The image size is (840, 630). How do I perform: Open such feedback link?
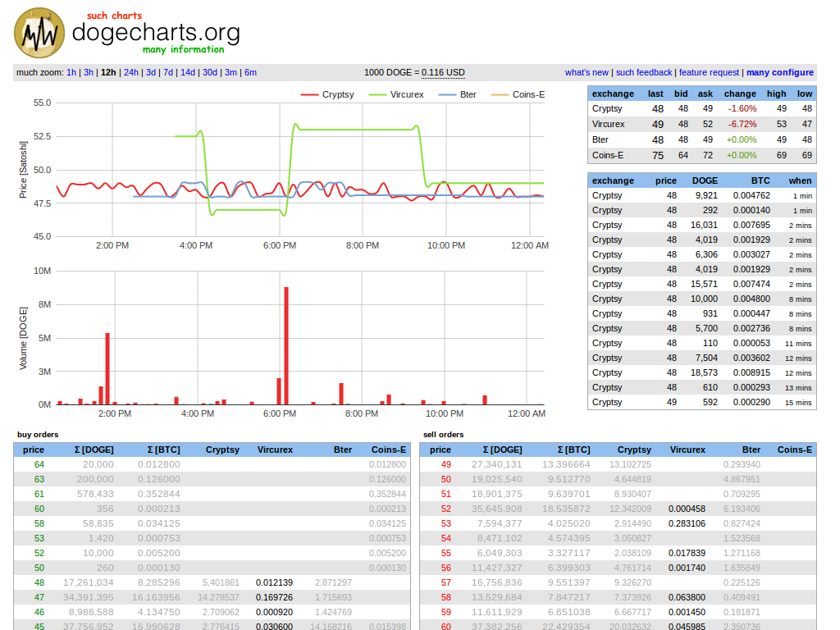click(644, 72)
